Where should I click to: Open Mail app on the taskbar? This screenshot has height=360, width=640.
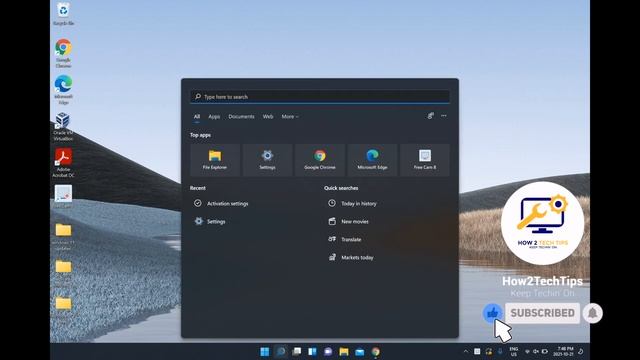360,351
